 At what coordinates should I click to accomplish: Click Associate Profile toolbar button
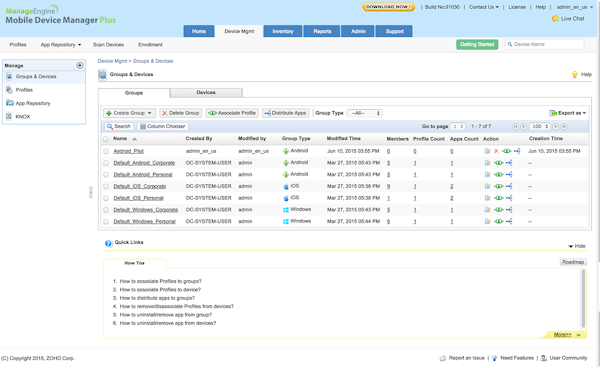pyautogui.click(x=232, y=113)
